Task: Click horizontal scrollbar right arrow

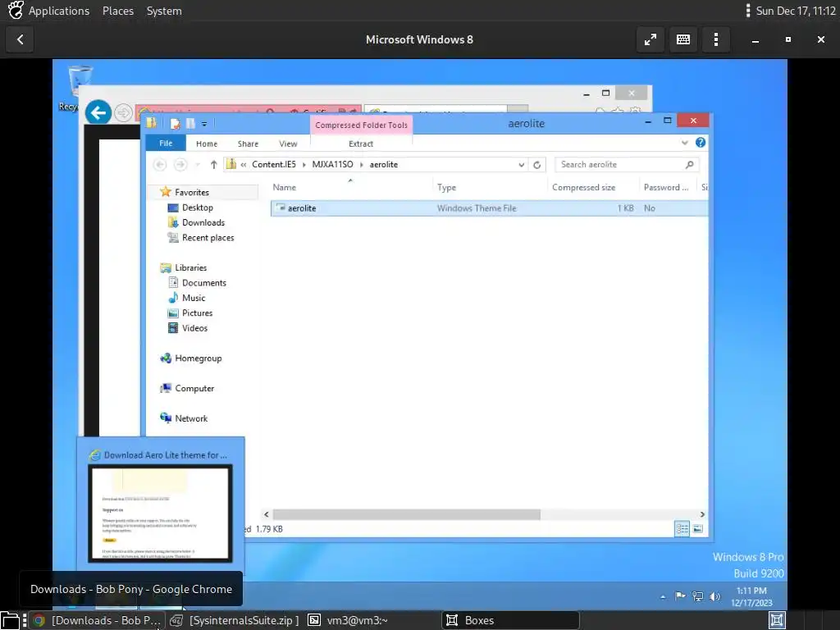Action: (702, 514)
